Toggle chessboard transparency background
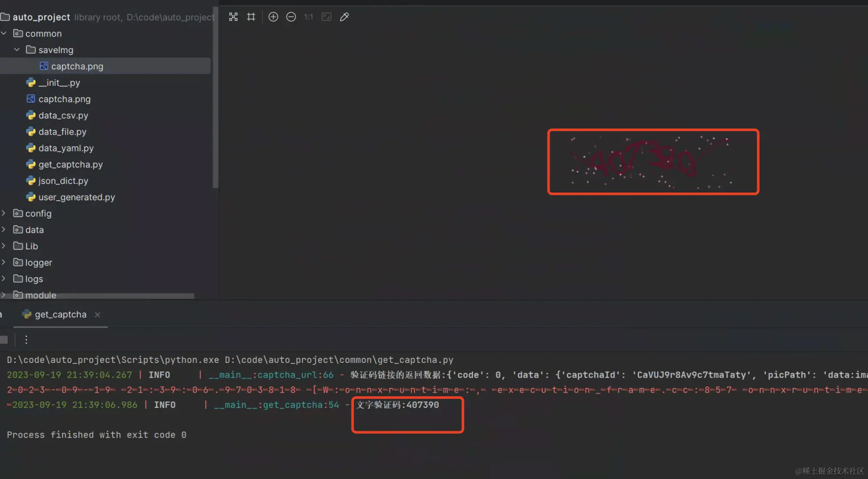 click(x=233, y=17)
